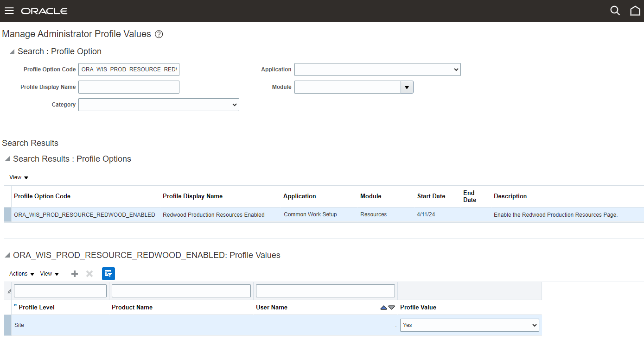Click the Description column header

[510, 196]
